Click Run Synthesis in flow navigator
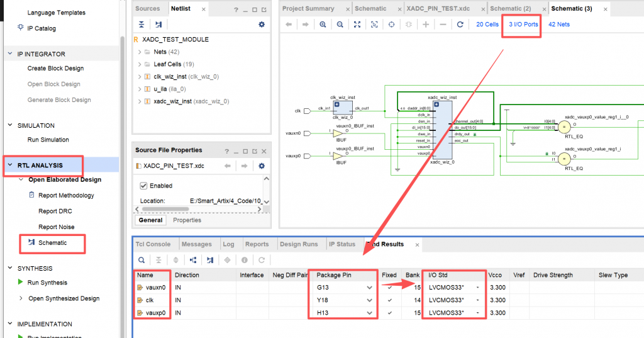This screenshot has width=644, height=338. pos(47,283)
